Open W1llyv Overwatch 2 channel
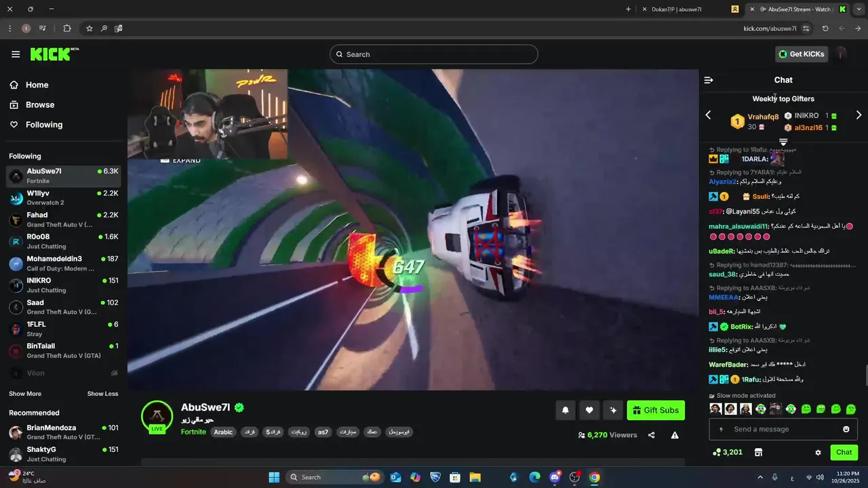 64,198
